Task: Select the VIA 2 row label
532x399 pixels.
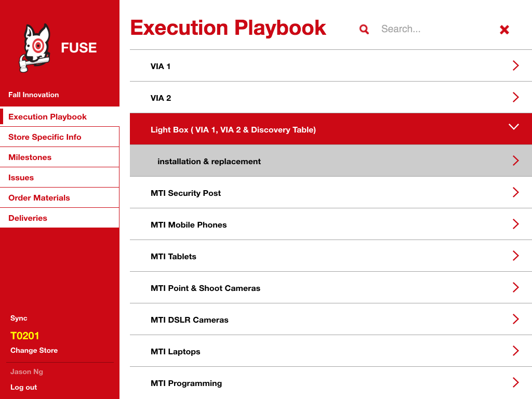Action: [x=161, y=98]
